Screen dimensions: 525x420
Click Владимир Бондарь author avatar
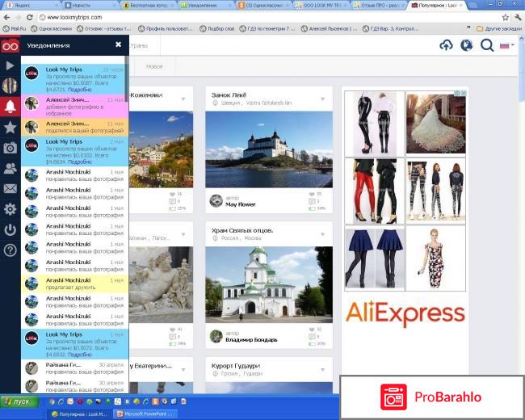216,336
